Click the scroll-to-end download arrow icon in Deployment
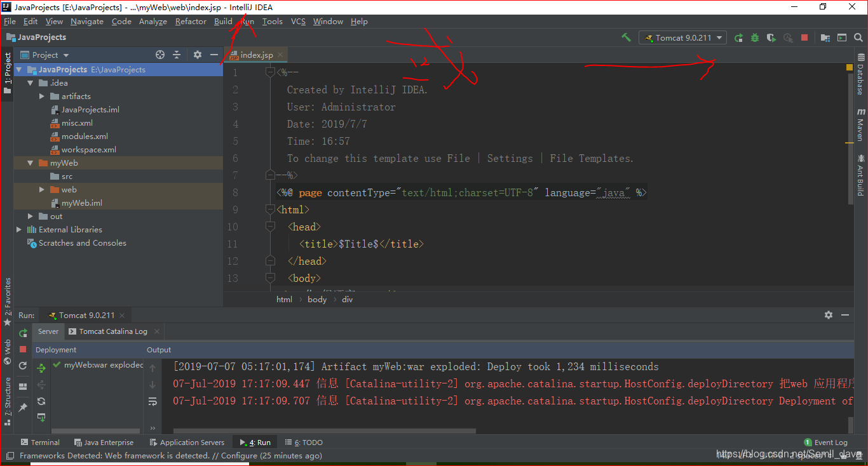The height and width of the screenshot is (466, 868). coord(41,417)
